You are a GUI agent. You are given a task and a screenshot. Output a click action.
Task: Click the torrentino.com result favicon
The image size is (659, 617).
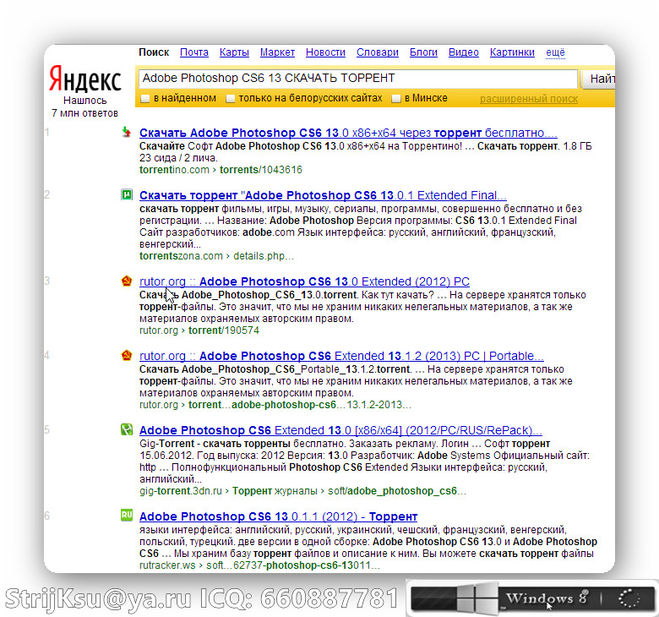coord(127,132)
